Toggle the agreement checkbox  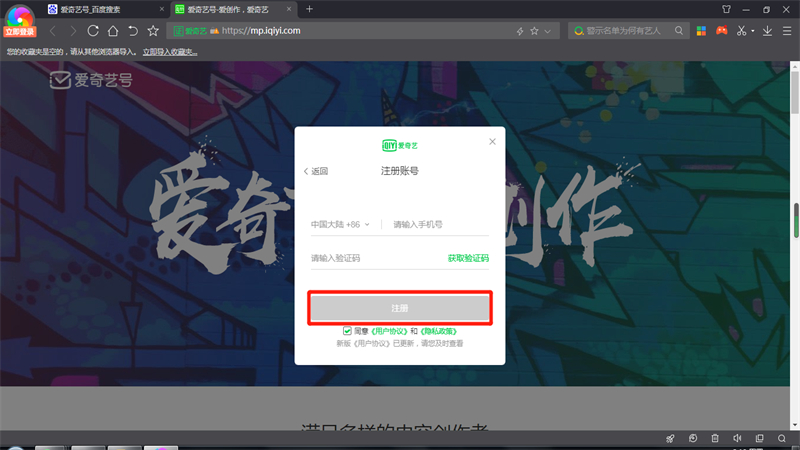click(347, 331)
